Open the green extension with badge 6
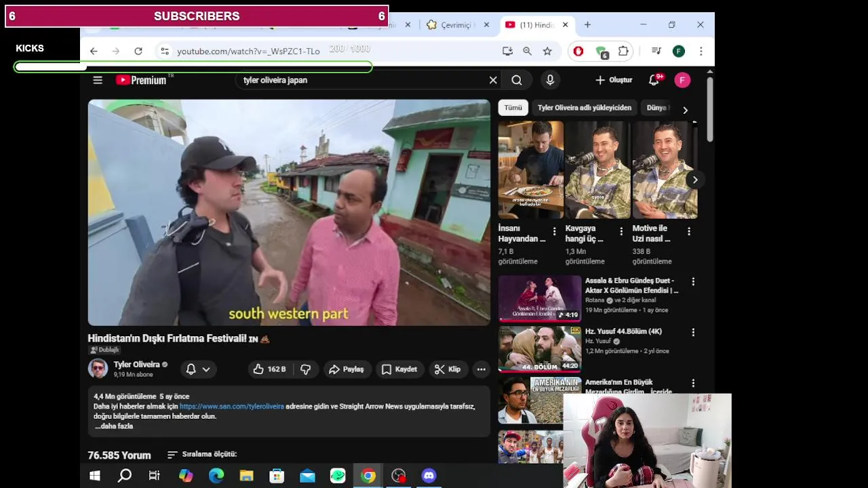Viewport: 868px width, 488px height. [x=601, y=52]
